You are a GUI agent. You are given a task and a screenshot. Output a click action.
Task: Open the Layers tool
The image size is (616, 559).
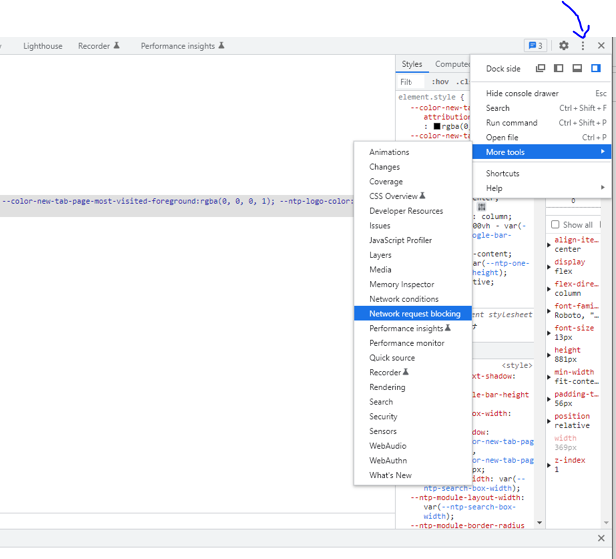[413, 255]
